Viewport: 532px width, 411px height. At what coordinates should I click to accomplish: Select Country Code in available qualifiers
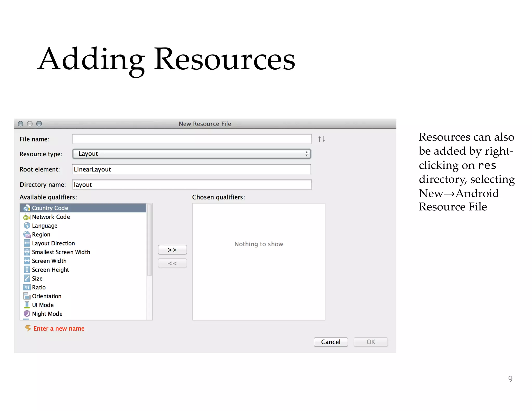[83, 208]
